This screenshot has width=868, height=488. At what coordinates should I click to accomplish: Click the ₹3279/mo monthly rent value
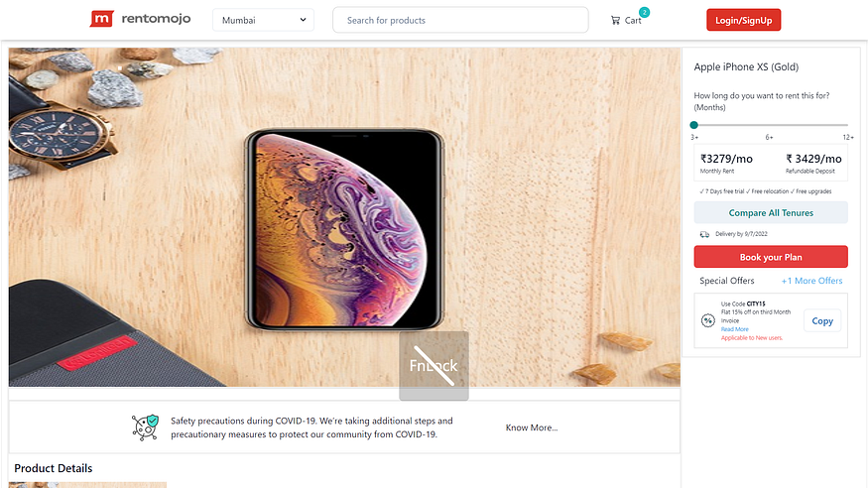tap(726, 159)
